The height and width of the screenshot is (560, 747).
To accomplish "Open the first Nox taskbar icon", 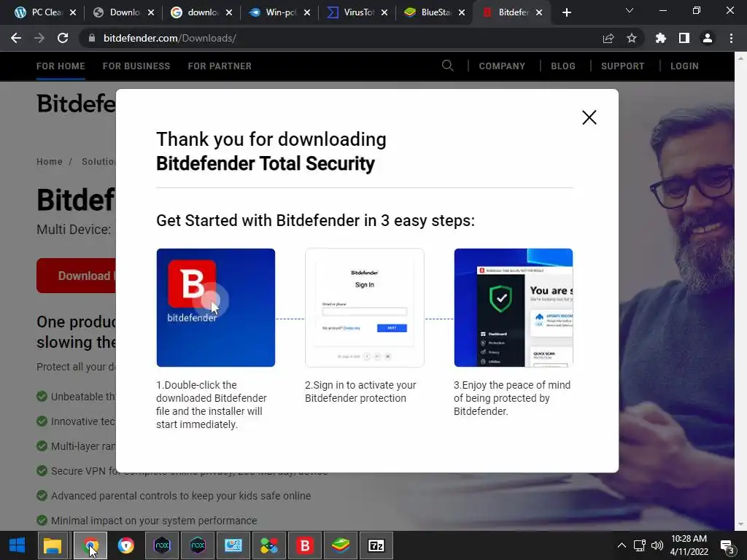I will pyautogui.click(x=161, y=545).
